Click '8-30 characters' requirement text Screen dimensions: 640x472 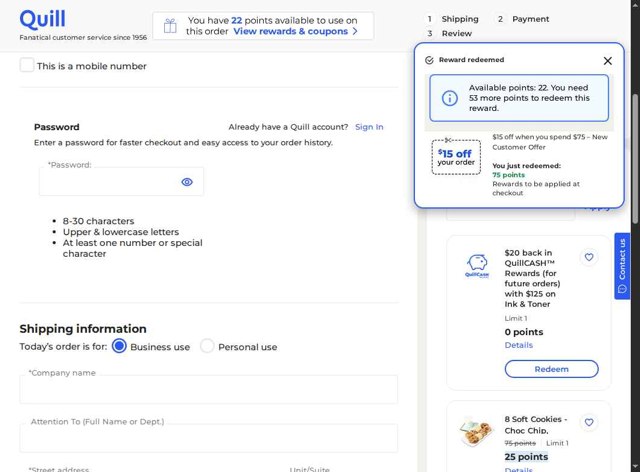coord(98,221)
